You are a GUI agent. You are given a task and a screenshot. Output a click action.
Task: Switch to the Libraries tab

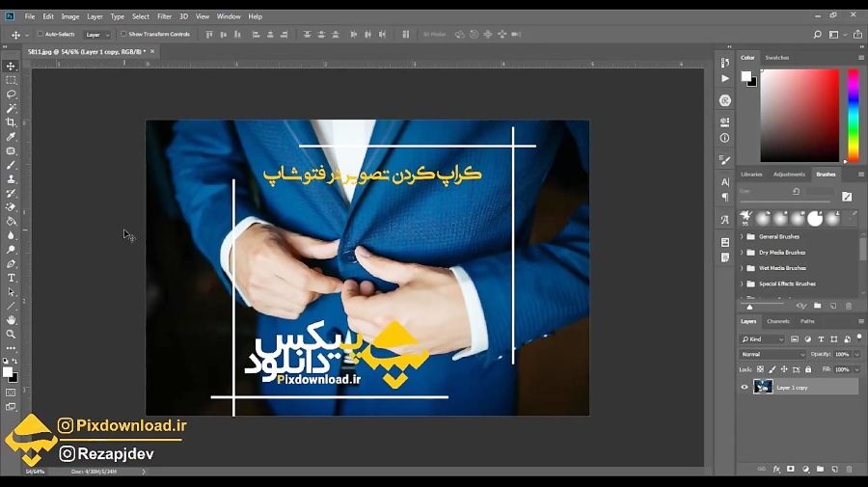pos(751,175)
